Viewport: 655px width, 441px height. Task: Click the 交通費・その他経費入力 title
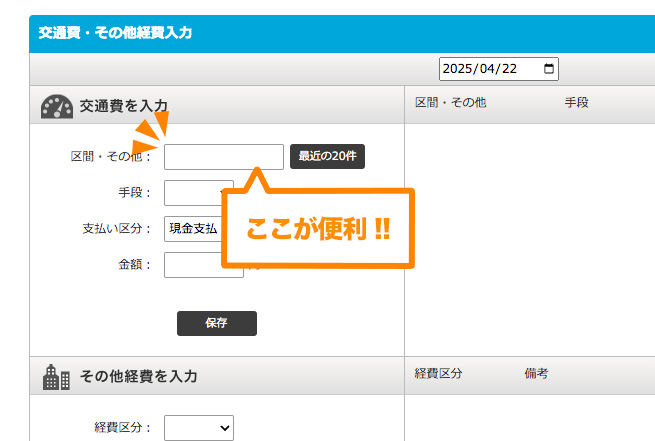[x=115, y=33]
